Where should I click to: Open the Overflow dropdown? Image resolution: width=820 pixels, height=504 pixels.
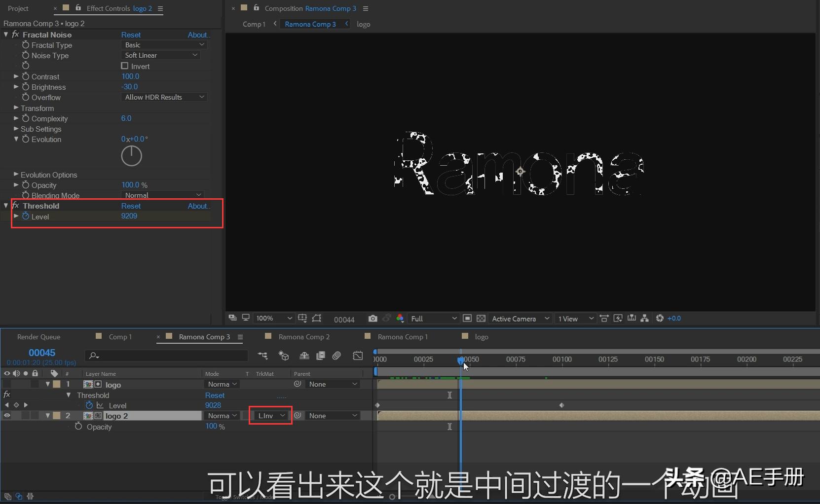coord(164,97)
